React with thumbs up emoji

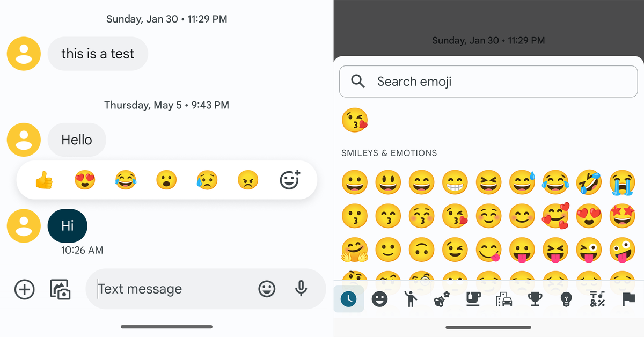[44, 180]
